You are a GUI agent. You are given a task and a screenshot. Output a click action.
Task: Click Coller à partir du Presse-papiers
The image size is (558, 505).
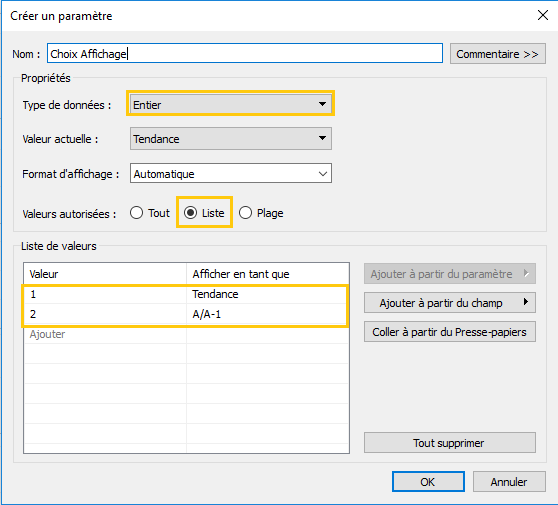coord(449,332)
